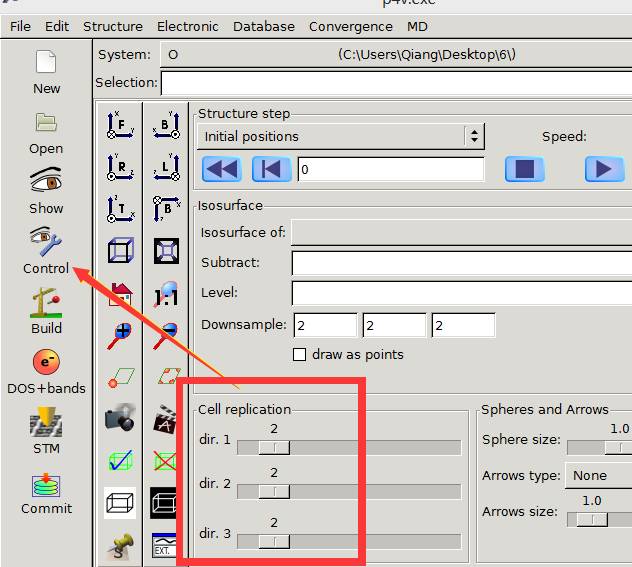The height and width of the screenshot is (567, 632).
Task: Open the DOS+bands panel
Action: tap(46, 363)
